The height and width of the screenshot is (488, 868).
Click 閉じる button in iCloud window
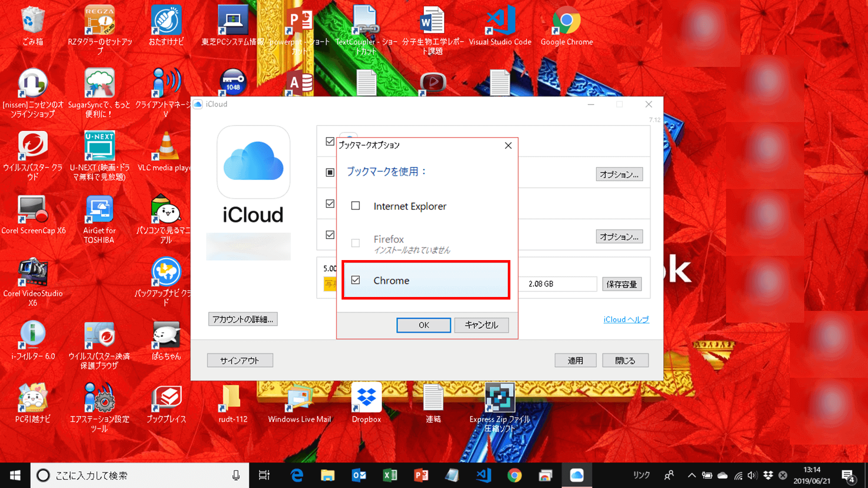coord(625,360)
